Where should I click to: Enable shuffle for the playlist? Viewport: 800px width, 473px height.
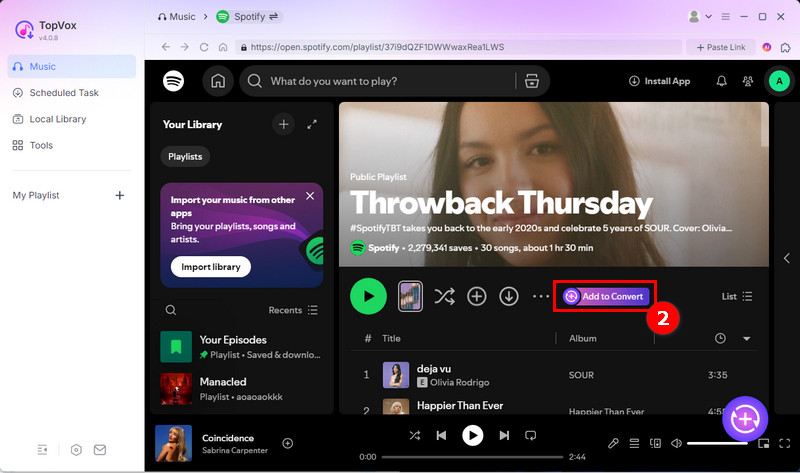click(444, 296)
